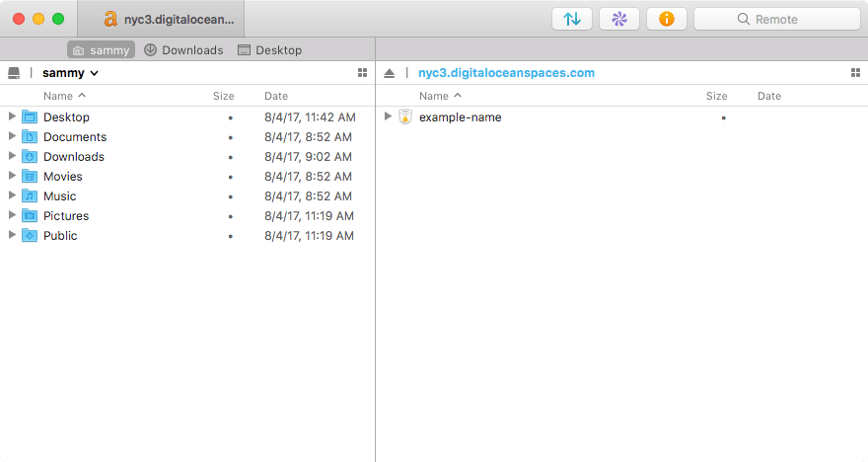Click the desktop icon beside Desktop favorite
The width and height of the screenshot is (868, 462).
244,50
